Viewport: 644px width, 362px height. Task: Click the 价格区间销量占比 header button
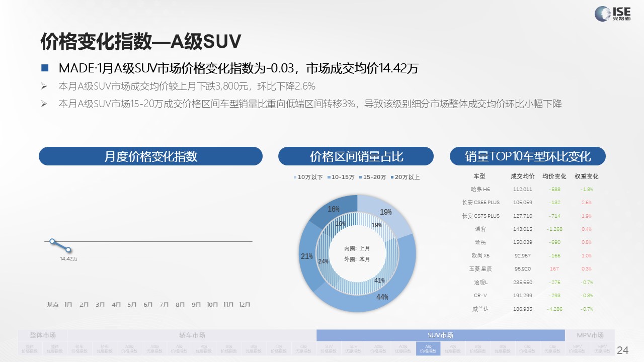point(356,156)
